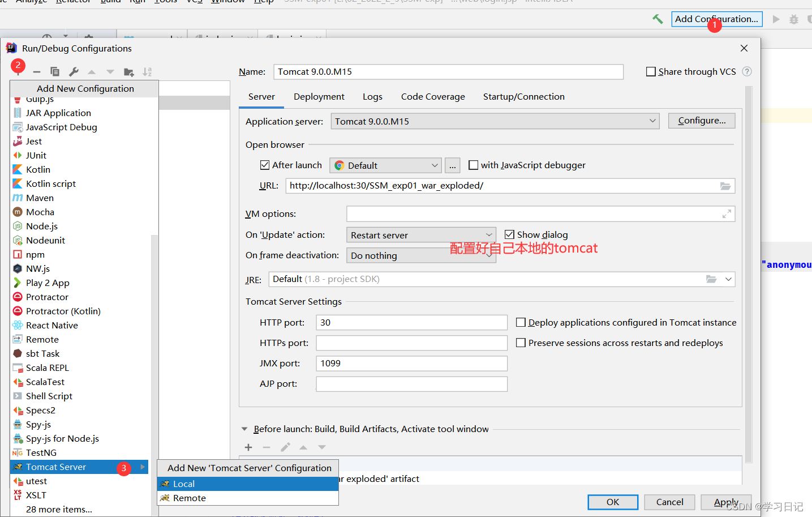Click Apply button
Screen dimensions: 812x517
[x=726, y=502]
